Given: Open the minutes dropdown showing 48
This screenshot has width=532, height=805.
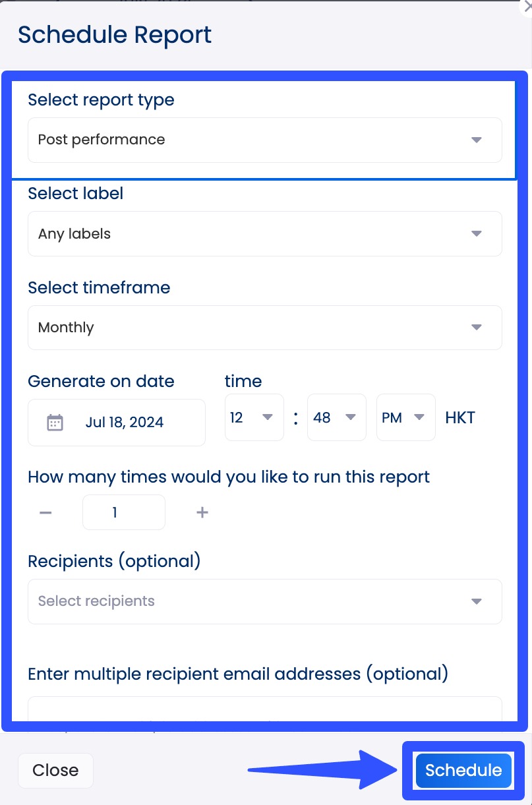Looking at the screenshot, I should tap(336, 417).
